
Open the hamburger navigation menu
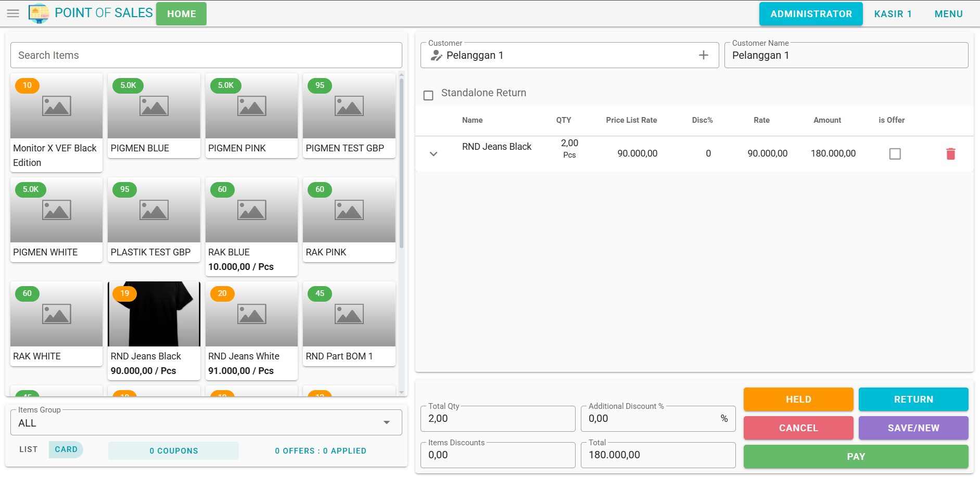13,14
